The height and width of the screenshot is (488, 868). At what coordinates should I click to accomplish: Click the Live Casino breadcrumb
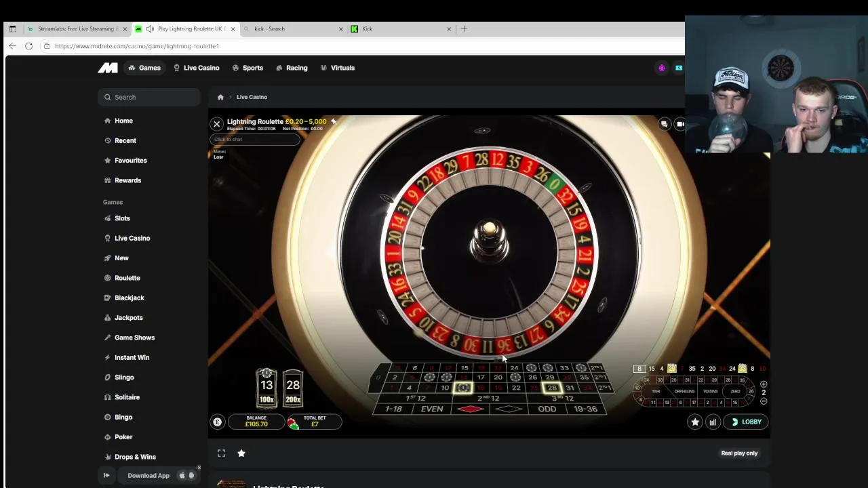tap(252, 97)
